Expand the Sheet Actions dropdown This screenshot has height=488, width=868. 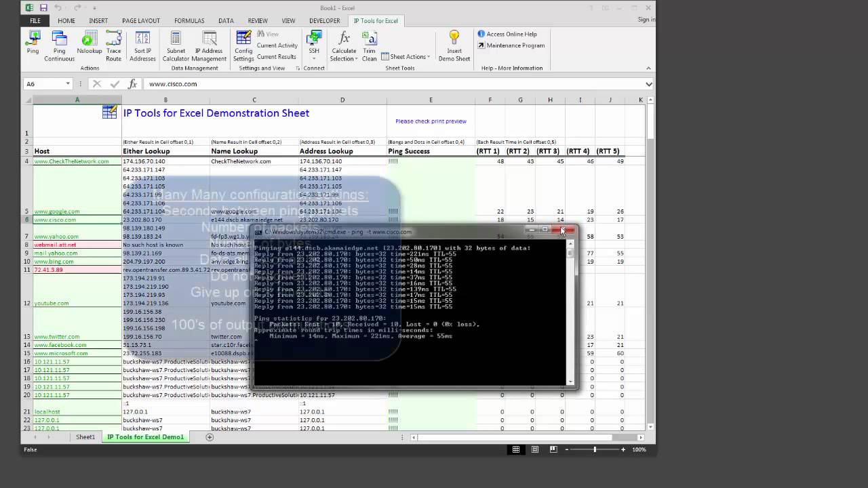coord(406,57)
